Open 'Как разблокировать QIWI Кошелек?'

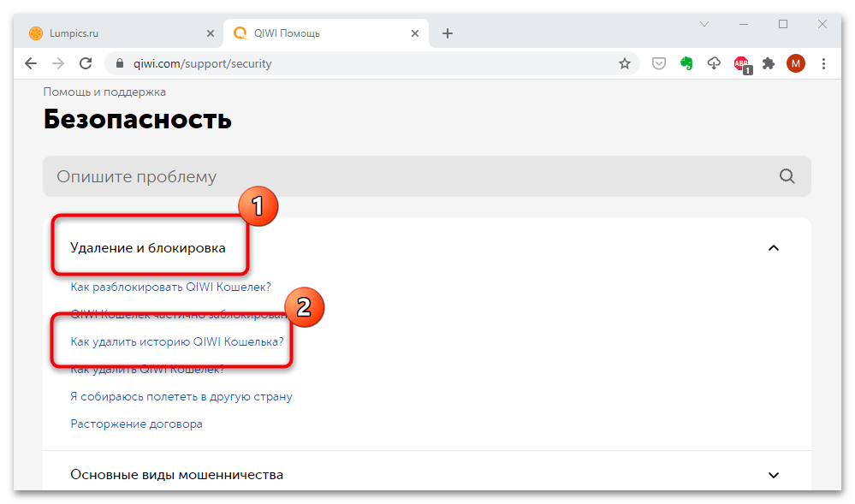170,287
